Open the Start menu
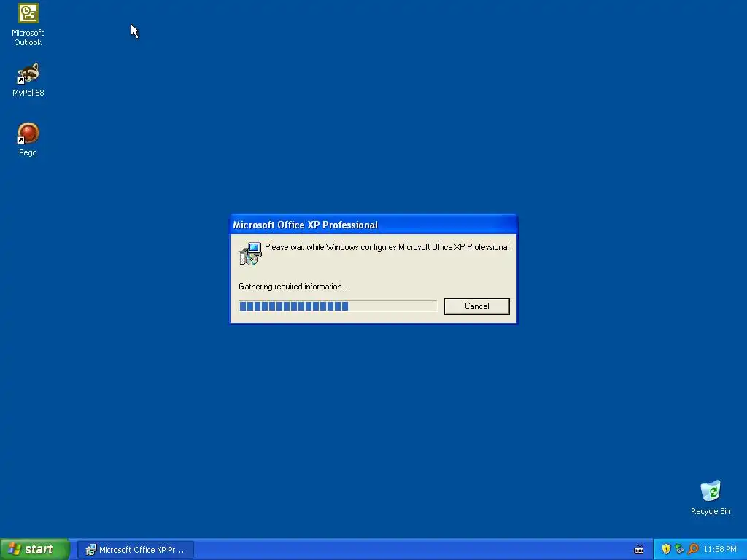Screen dimensions: 747x560 tap(34, 549)
